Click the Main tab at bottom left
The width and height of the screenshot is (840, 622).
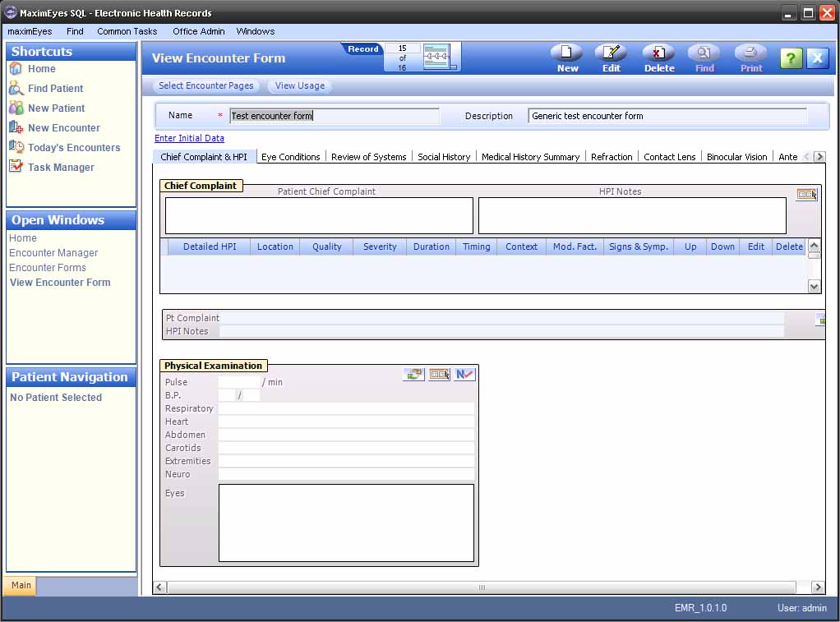pos(21,585)
